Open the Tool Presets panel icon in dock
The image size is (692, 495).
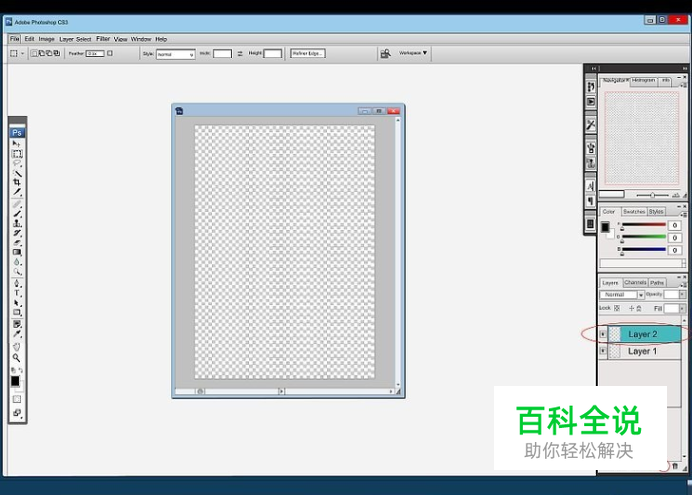tap(590, 125)
